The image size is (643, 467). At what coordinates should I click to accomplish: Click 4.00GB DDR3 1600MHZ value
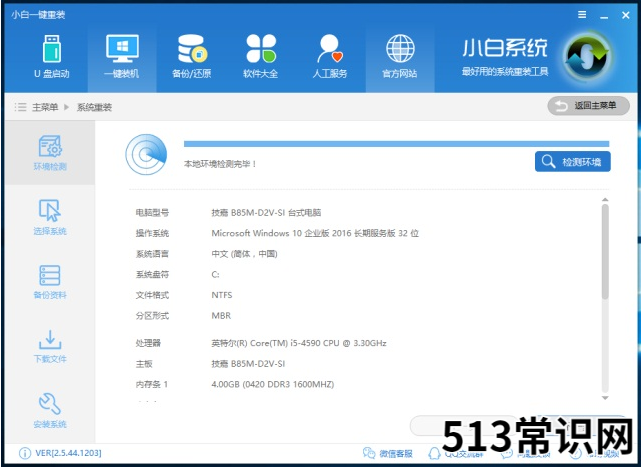273,384
